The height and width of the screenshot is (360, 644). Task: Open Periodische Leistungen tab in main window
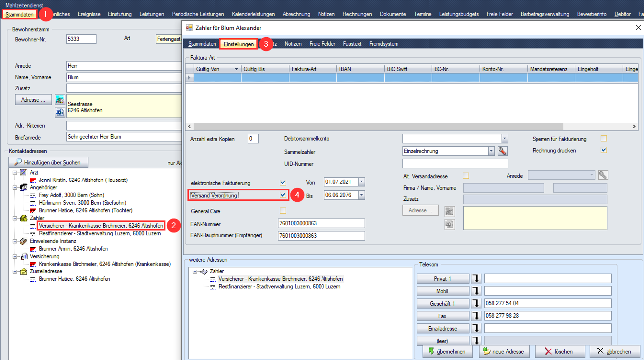[x=198, y=14]
